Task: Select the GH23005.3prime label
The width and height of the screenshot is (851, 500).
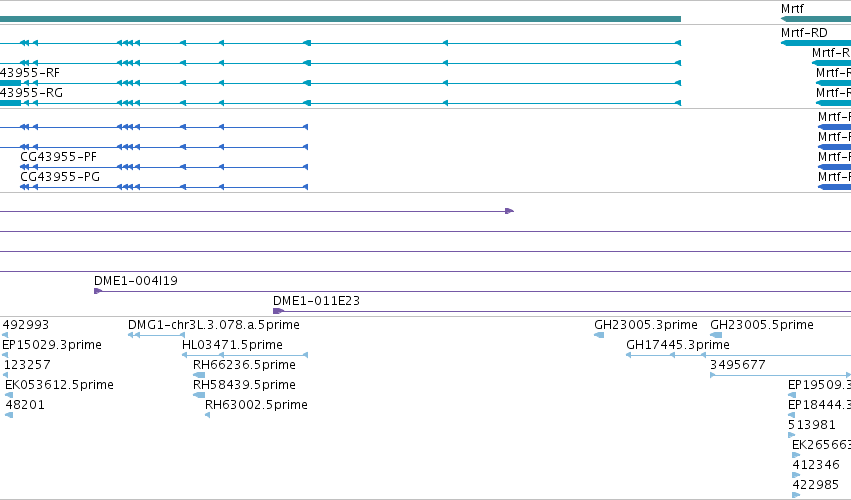Action: (646, 325)
